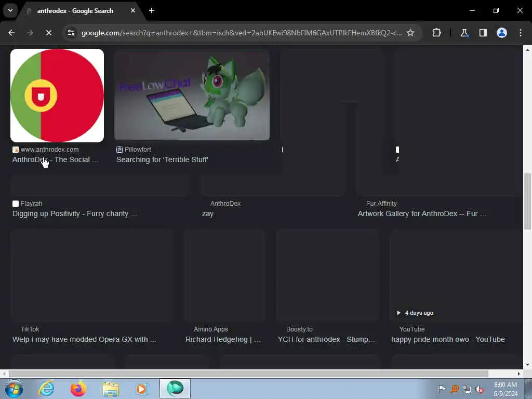Click the anthrodex.com favicon
This screenshot has height=399, width=532.
point(16,150)
